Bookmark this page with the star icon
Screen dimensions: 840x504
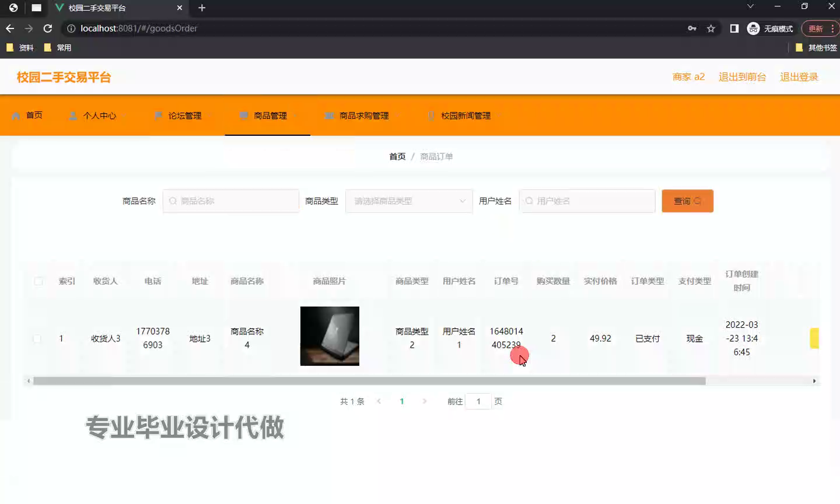pos(710,28)
